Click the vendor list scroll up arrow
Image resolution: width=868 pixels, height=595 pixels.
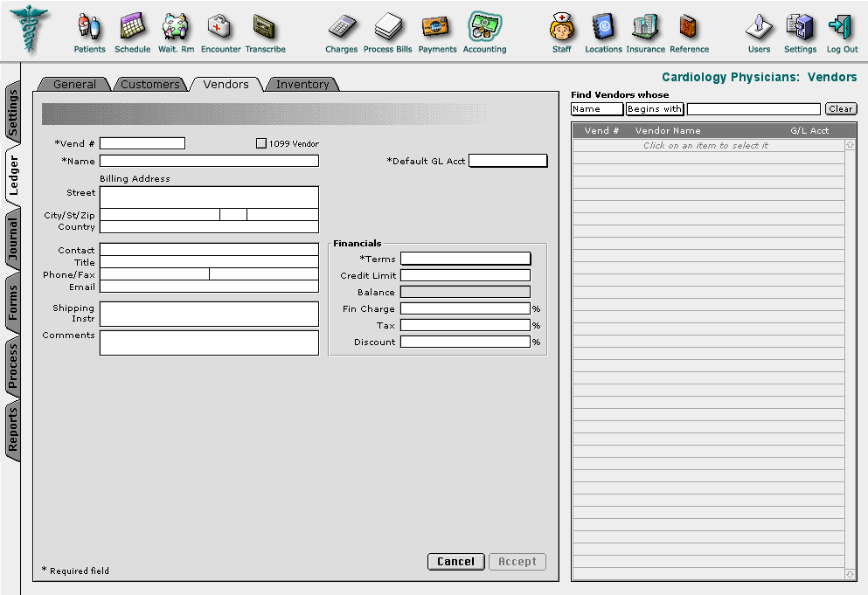pos(851,144)
